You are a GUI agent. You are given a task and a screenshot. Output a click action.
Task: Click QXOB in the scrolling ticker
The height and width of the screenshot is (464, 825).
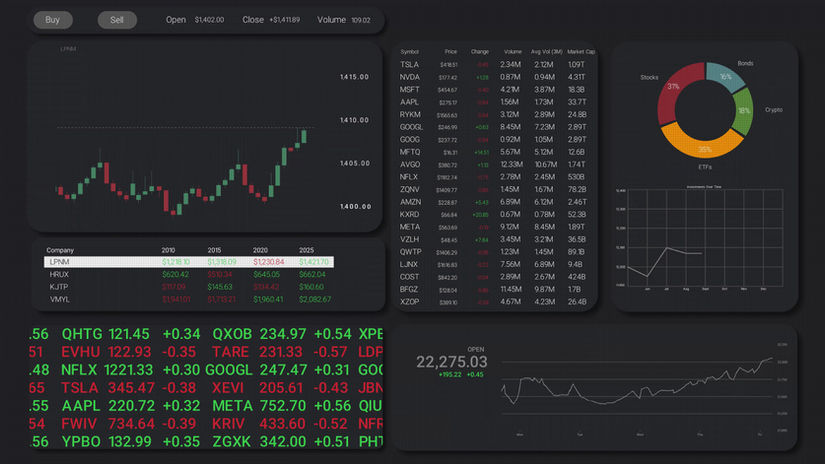click(232, 334)
